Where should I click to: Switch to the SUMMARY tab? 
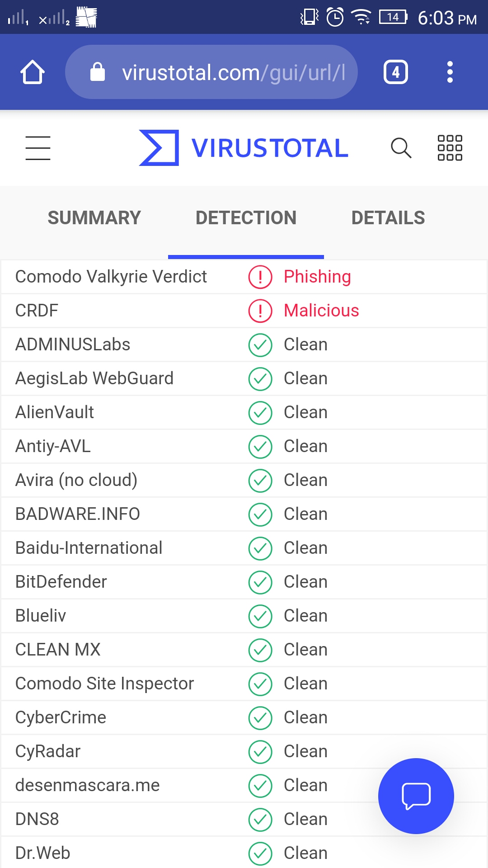pos(94,218)
